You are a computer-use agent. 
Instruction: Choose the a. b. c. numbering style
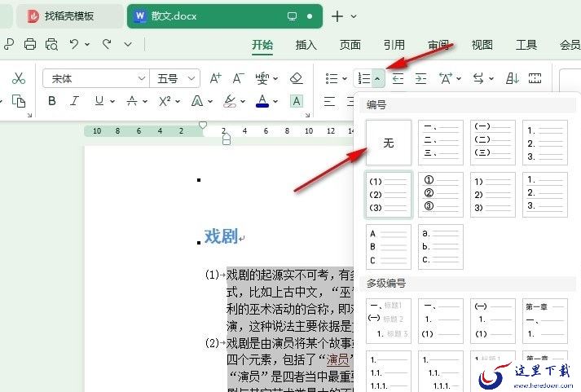click(441, 247)
